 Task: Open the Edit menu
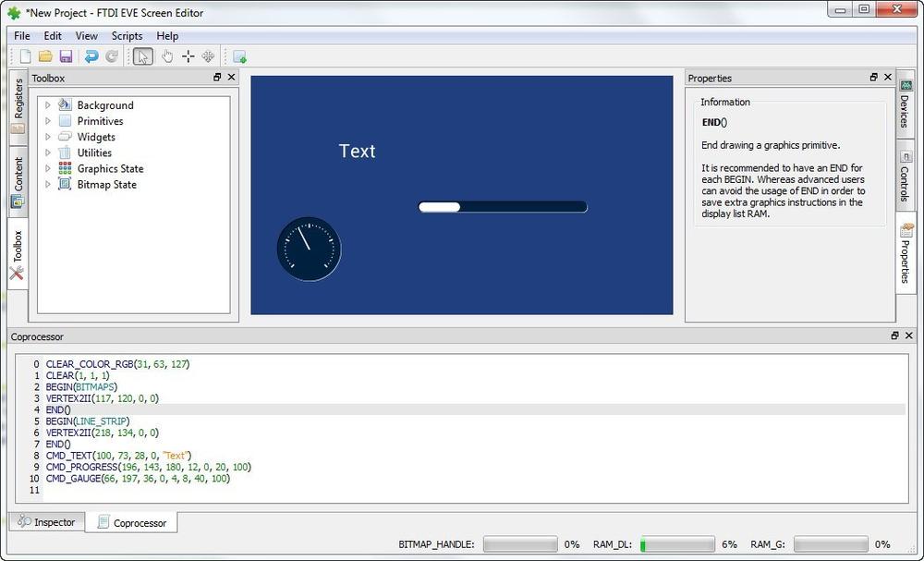tap(53, 36)
